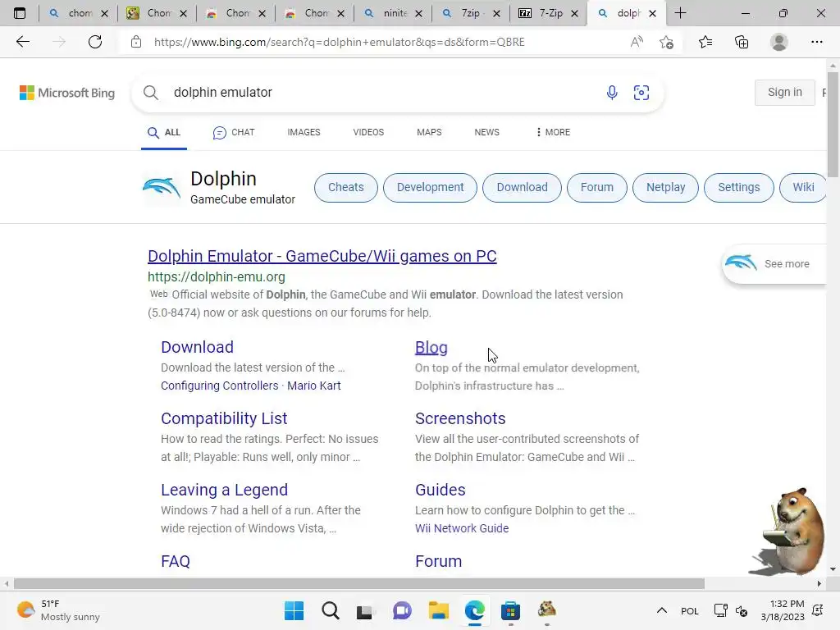Click the Settings pill button

[739, 188]
